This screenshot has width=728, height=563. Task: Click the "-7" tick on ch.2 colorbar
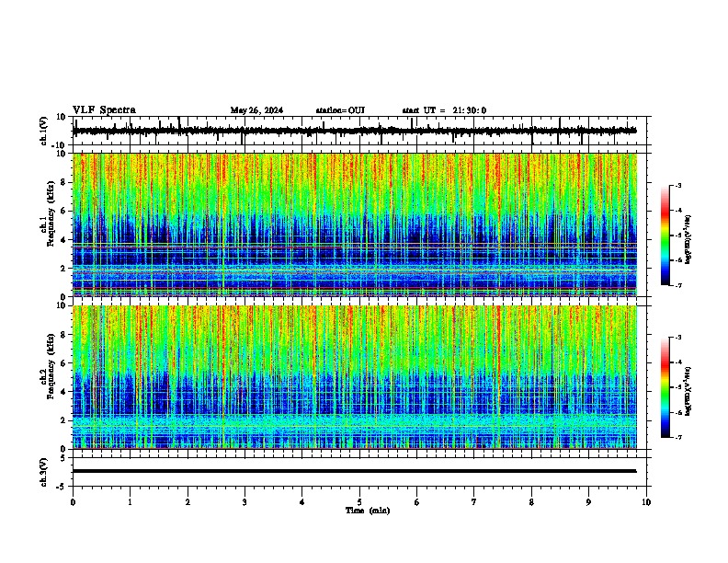click(678, 437)
